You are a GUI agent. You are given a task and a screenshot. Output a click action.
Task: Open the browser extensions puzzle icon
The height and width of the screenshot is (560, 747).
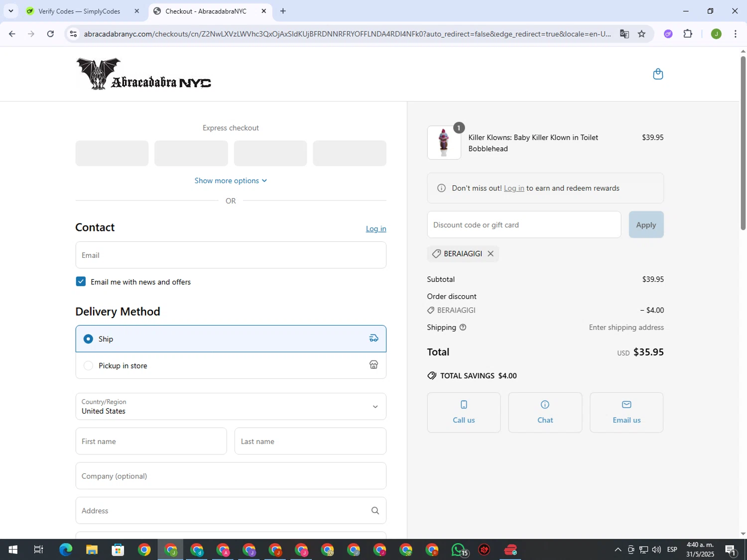click(688, 34)
